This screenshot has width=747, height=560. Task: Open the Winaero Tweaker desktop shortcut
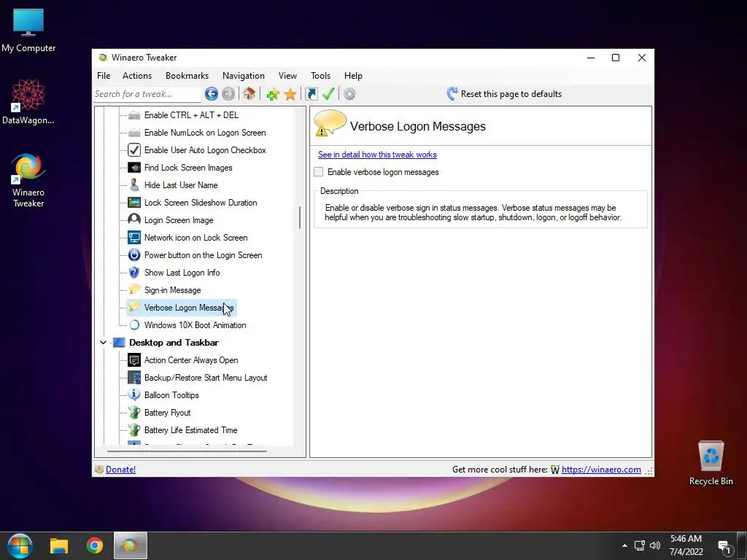(x=28, y=180)
